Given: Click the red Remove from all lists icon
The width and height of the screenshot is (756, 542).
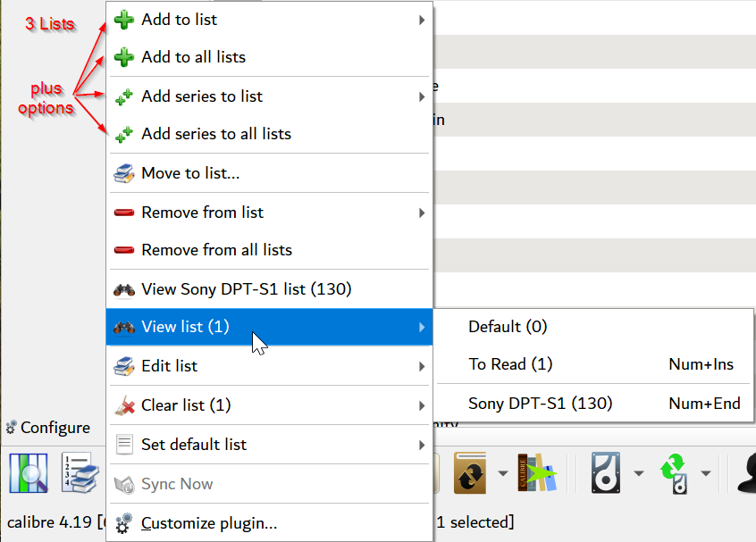Looking at the screenshot, I should coord(124,250).
